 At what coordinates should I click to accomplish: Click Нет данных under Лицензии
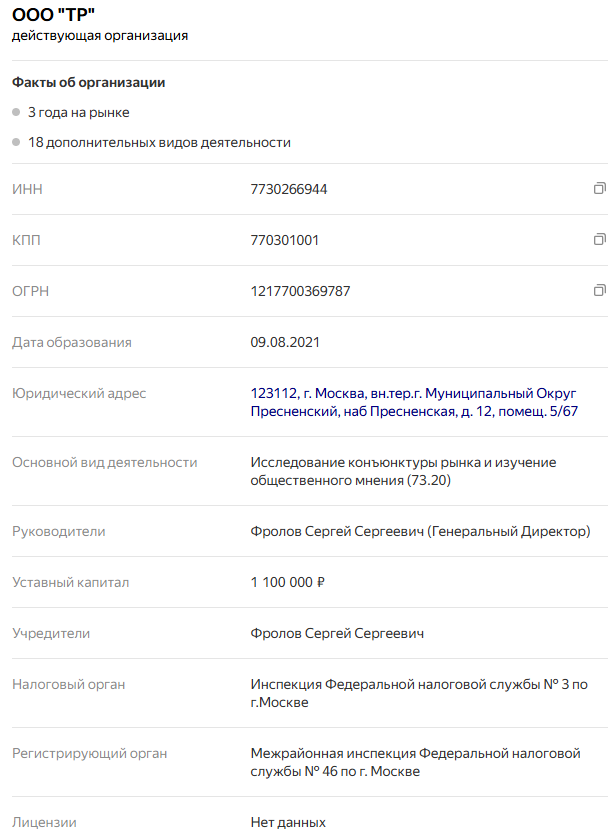[x=289, y=822]
